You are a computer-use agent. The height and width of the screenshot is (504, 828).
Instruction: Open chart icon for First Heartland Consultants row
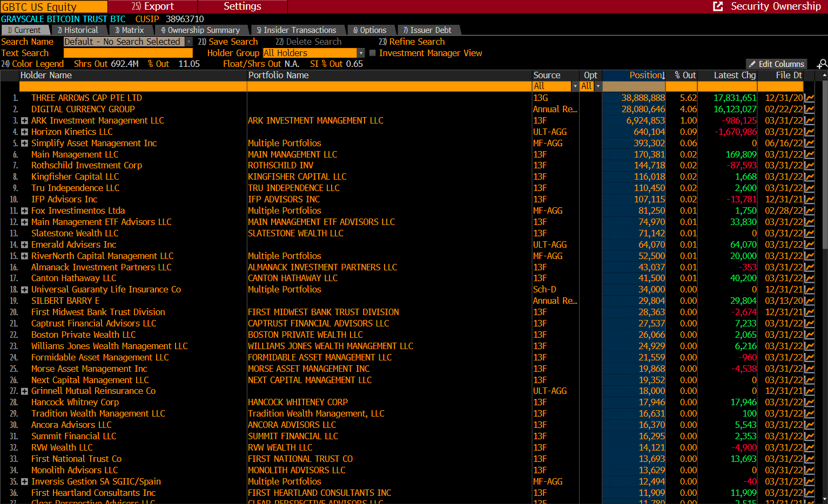click(809, 493)
